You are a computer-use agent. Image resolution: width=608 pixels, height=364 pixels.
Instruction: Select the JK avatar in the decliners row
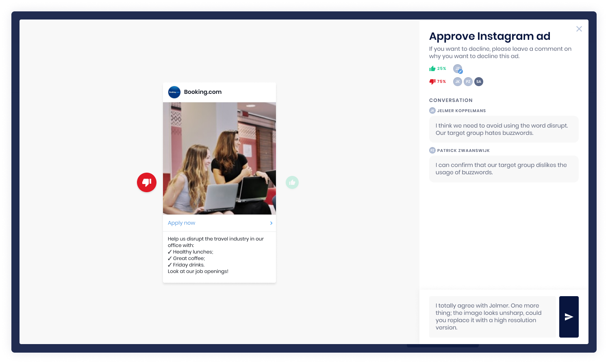point(458,82)
